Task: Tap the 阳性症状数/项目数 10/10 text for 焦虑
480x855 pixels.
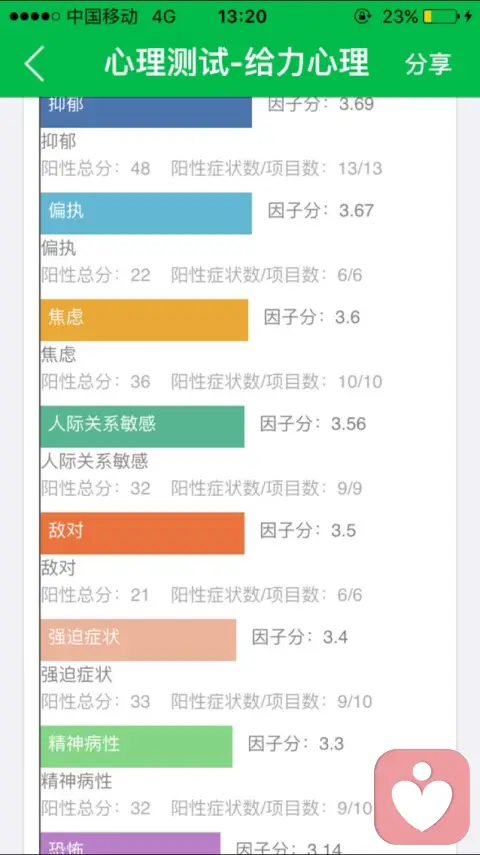Action: point(277,382)
